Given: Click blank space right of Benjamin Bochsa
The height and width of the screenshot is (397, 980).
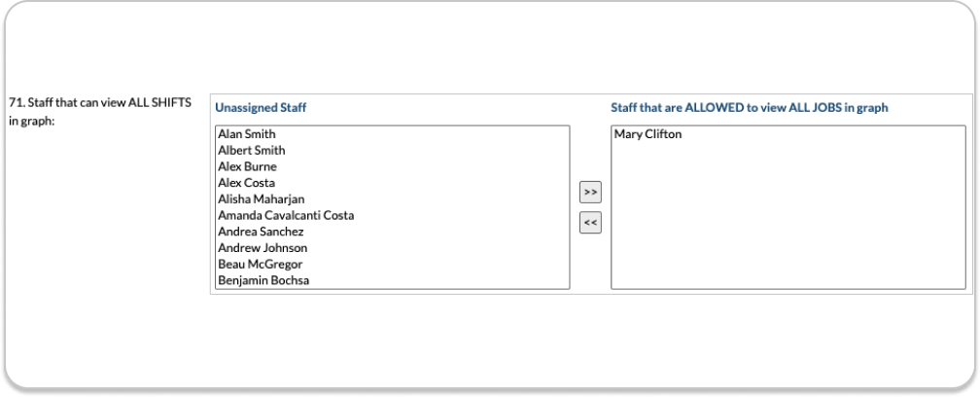Looking at the screenshot, I should click(437, 281).
